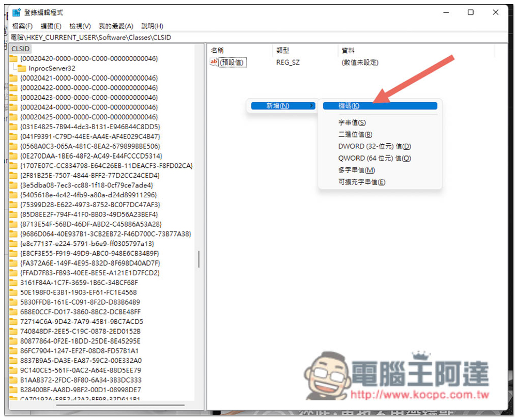Click the tree pane horizontal scrollbar
Image resolution: width=517 pixels, height=420 pixels.
coord(120,405)
